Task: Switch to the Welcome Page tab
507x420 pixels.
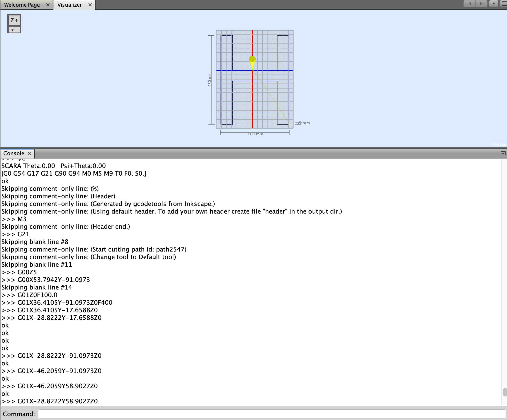Action: [22, 5]
